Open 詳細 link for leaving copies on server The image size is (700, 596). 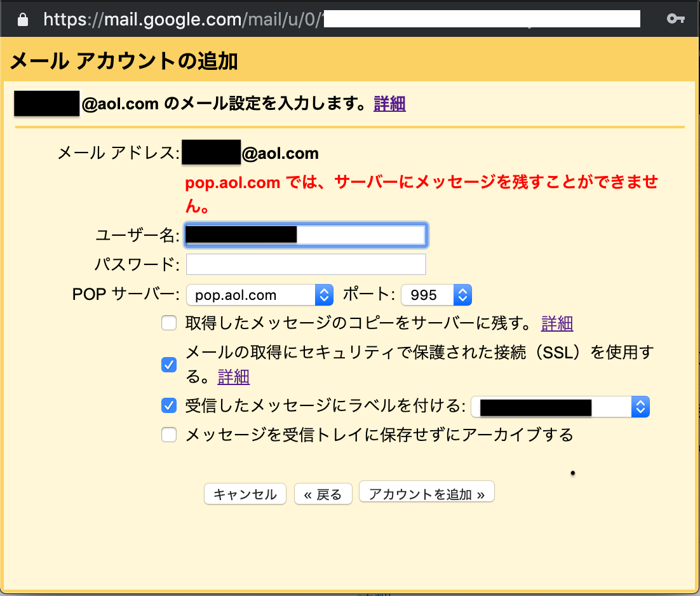click(x=556, y=323)
